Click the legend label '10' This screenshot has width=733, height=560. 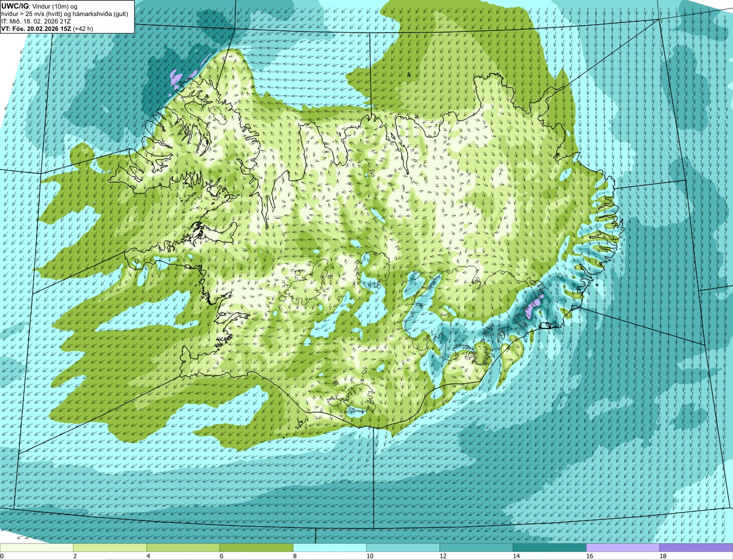coord(370,556)
